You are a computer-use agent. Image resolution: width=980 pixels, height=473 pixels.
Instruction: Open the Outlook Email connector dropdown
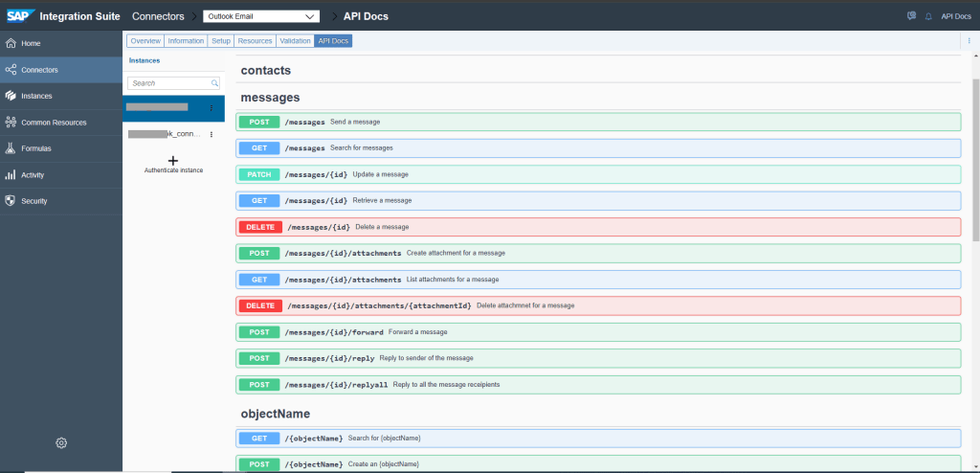261,16
